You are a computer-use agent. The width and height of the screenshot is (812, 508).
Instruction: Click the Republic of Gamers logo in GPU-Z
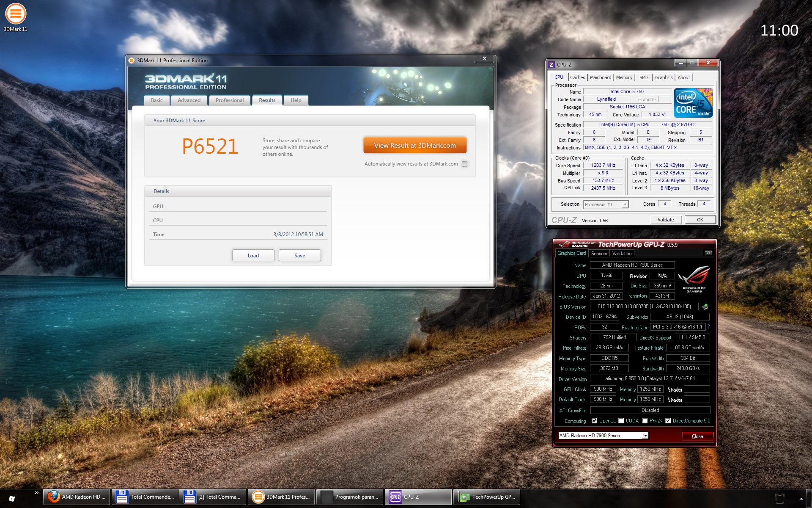[694, 279]
